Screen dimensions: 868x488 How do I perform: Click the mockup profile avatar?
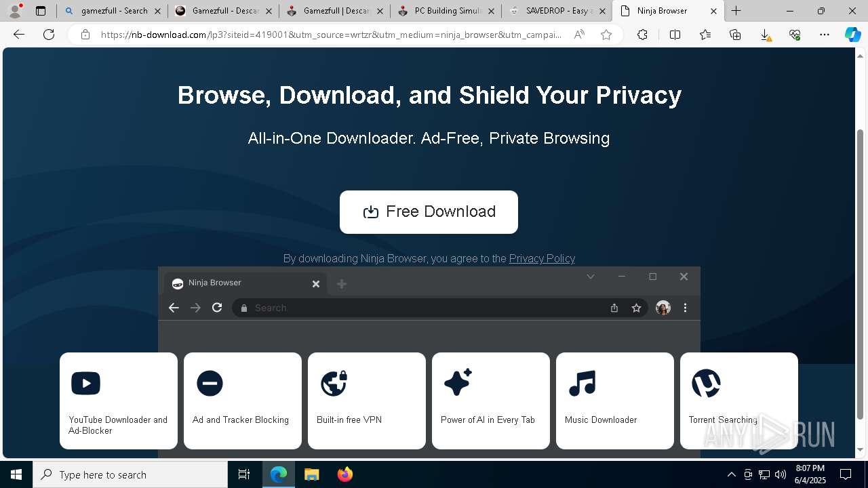coord(663,308)
